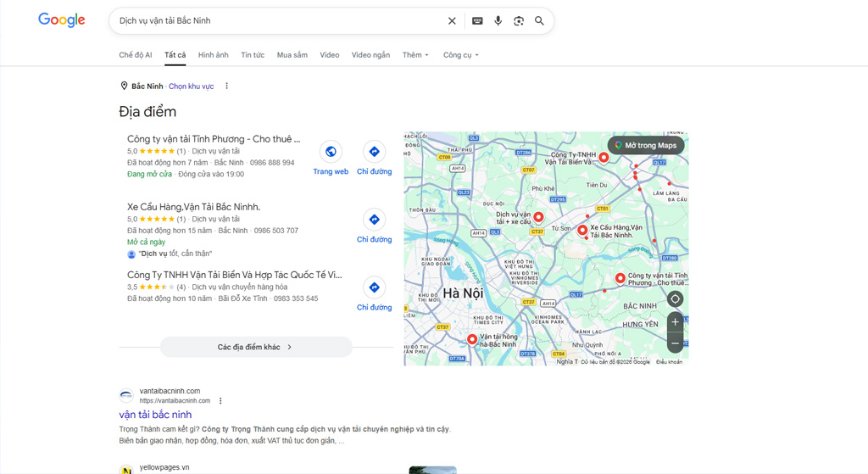
Task: Open Xe Cẩu Hàng,Vận Tải Bắc Ninhh listing title
Action: click(x=193, y=207)
